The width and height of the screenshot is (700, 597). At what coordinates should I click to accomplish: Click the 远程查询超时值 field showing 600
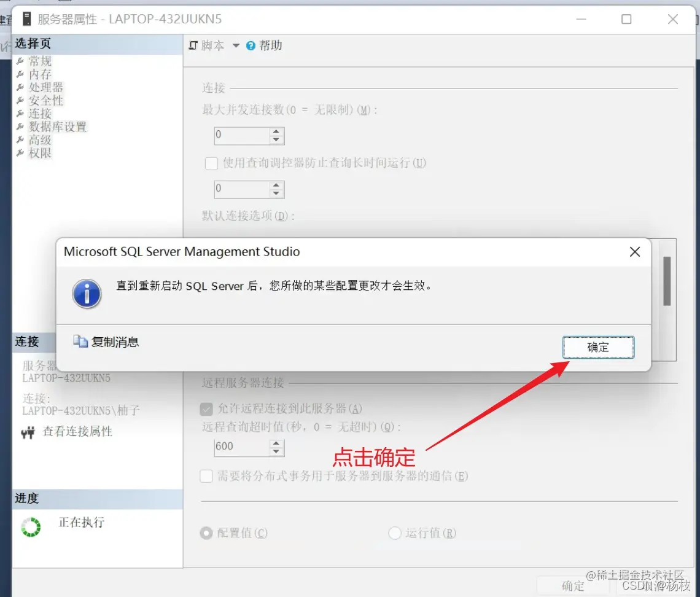241,447
